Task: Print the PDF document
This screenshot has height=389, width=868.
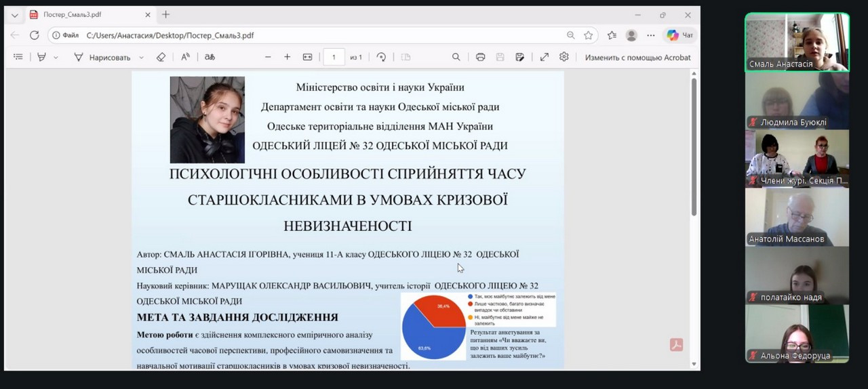Action: (480, 58)
